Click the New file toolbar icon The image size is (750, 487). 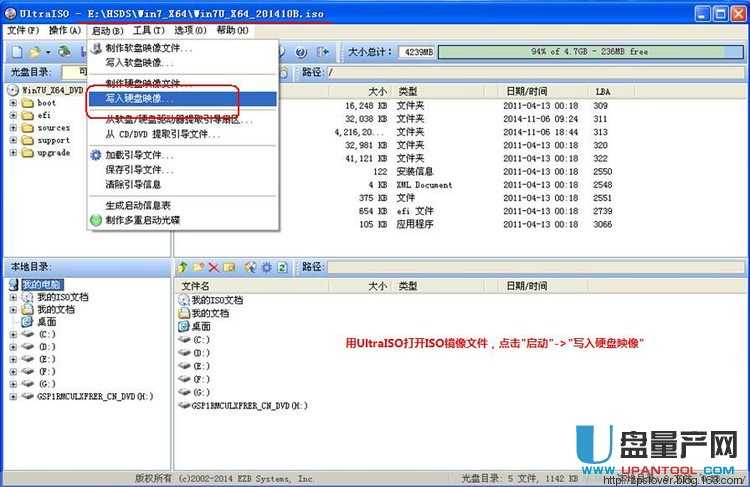14,51
